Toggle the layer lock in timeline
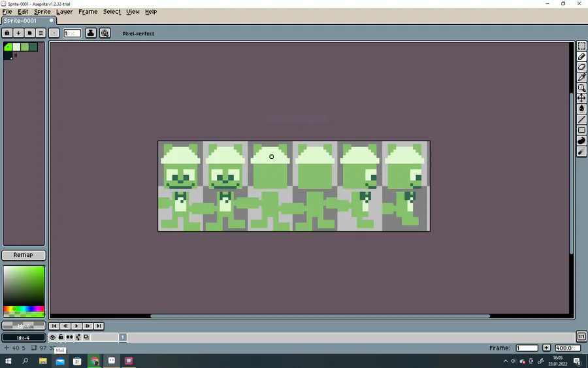The image size is (588, 368). point(61,337)
